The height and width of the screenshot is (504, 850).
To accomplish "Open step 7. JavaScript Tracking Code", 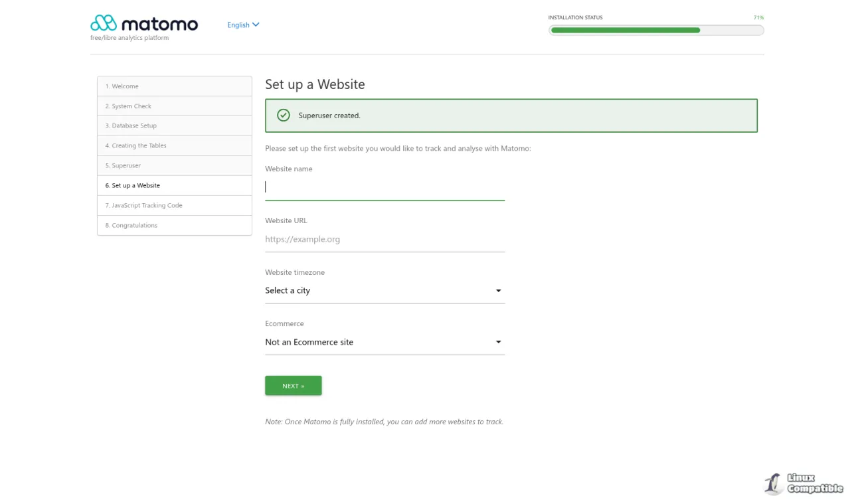I will (175, 205).
